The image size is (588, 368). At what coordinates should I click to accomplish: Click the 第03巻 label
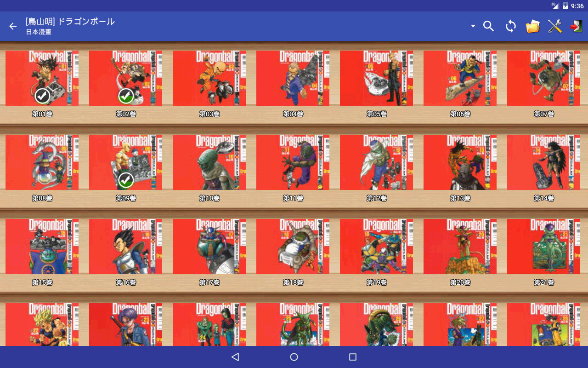(209, 114)
